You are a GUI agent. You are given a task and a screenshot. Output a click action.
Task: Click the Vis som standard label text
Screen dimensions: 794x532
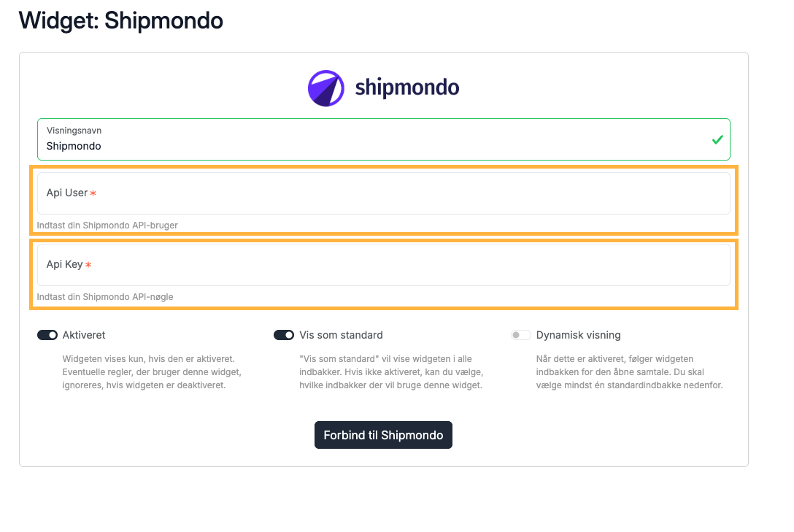[341, 335]
